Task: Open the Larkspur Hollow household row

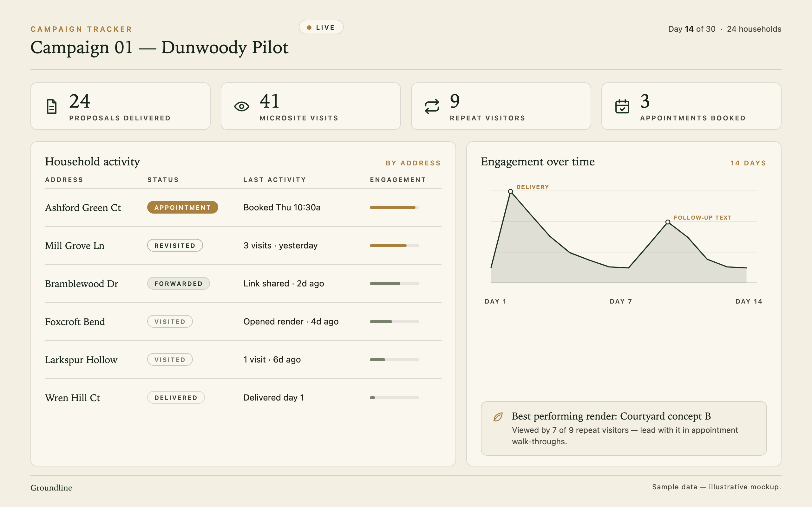Action: [x=243, y=360]
